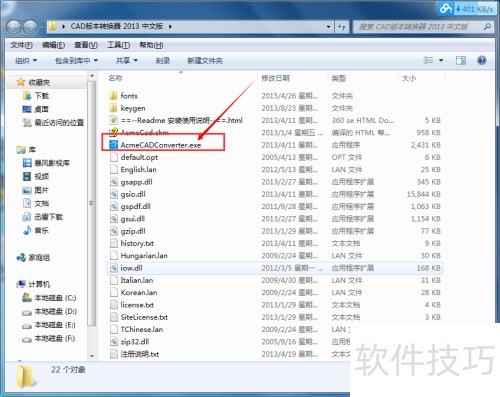Open Computer (计算机) node
Viewport: 500px width, 397px height.
(33, 284)
